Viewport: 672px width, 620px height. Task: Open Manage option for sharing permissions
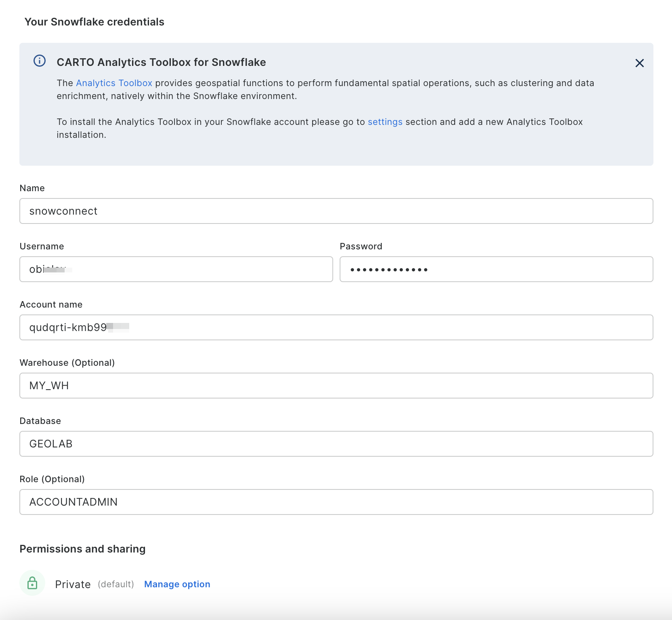pyautogui.click(x=177, y=584)
